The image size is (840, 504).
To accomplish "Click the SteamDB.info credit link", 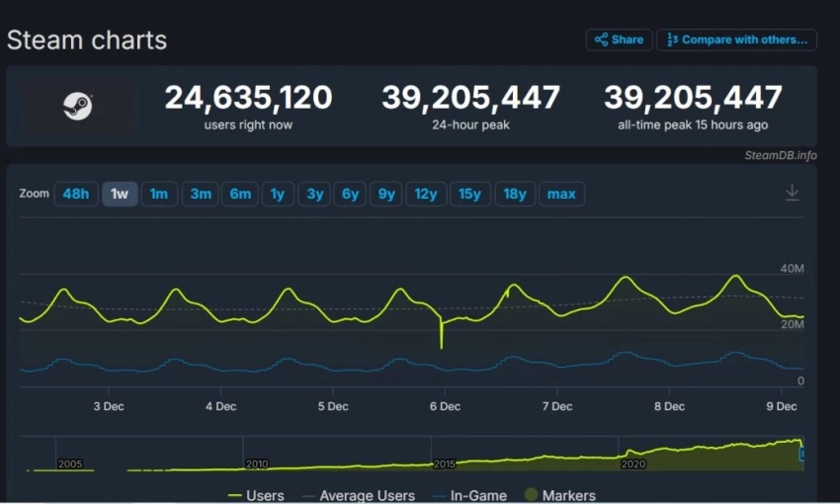I will tap(781, 155).
